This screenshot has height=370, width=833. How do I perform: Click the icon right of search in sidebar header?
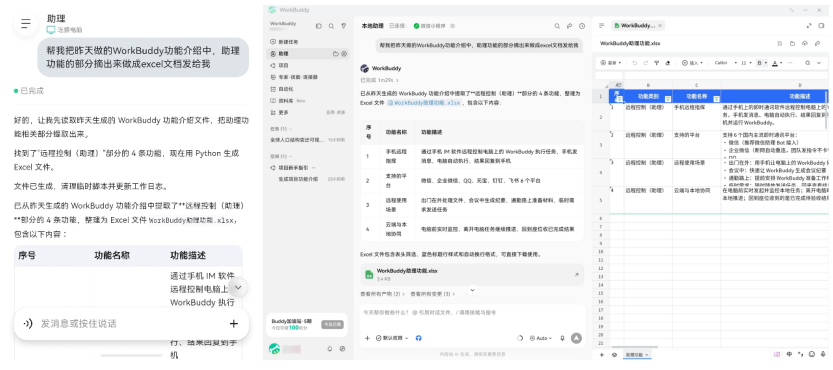pyautogui.click(x=344, y=26)
